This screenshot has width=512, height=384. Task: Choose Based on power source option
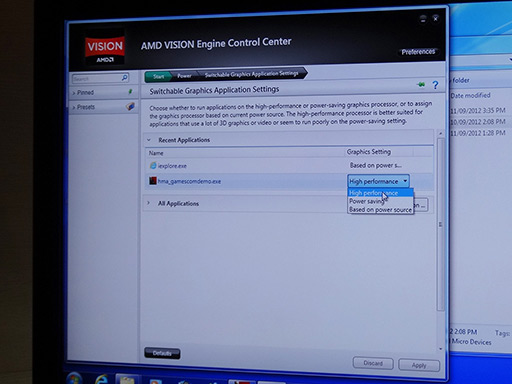pyautogui.click(x=380, y=210)
